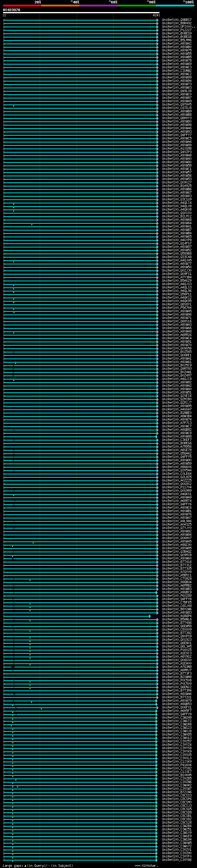The width and height of the screenshot is (197, 868).
Task: Open hit UniRef100_C6TDJ8
Action: point(176,108)
